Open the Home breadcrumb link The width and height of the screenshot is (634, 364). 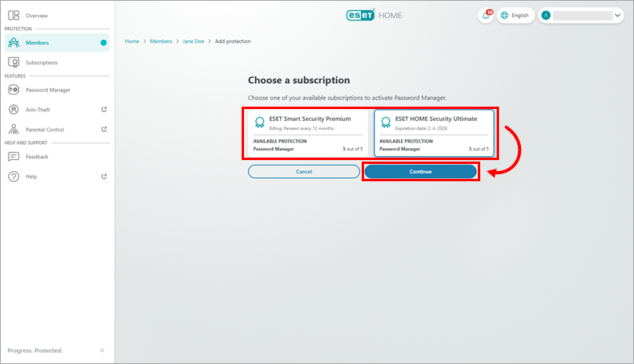(x=132, y=42)
